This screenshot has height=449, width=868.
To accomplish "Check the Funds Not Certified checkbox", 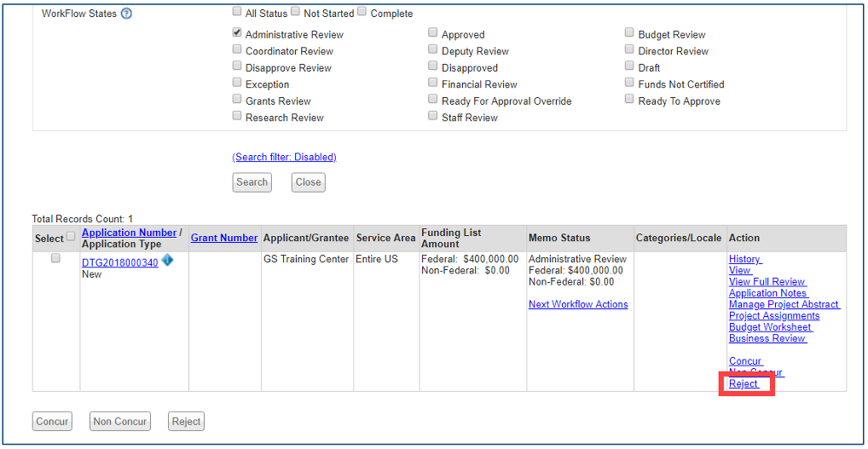I will 629,83.
